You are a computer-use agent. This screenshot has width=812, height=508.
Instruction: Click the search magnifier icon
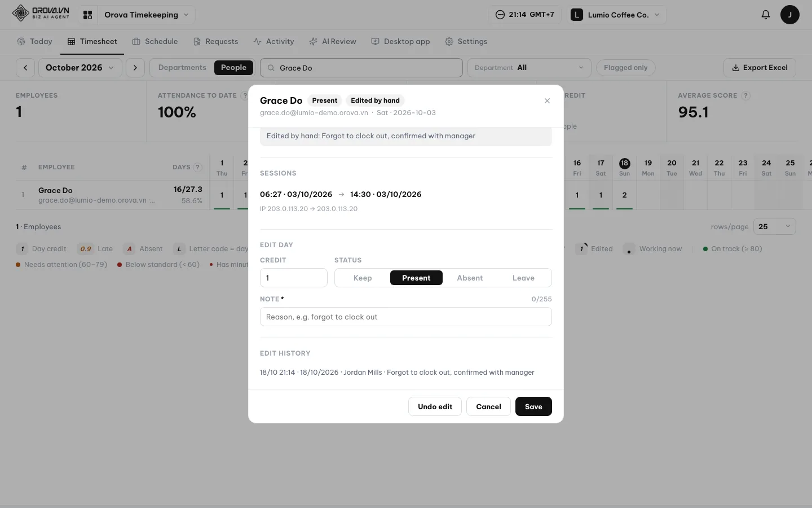coord(271,68)
